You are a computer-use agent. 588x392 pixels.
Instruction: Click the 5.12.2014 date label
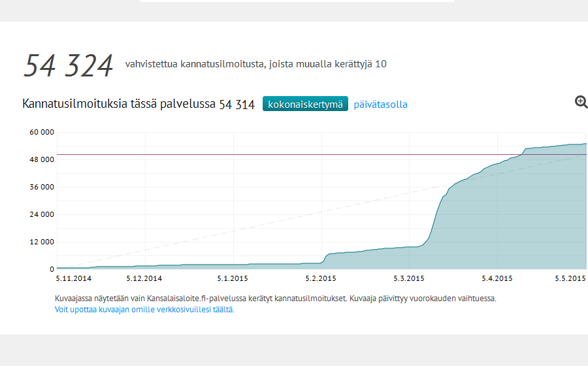coord(144,278)
